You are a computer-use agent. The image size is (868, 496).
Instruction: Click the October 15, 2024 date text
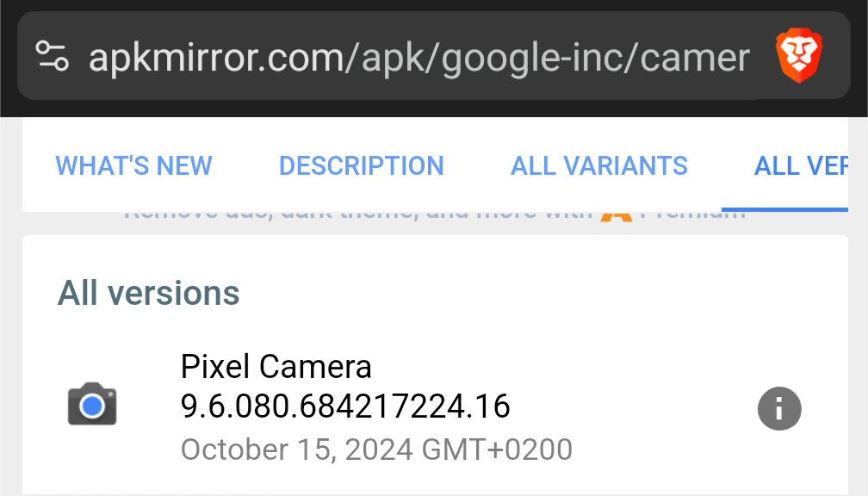pyautogui.click(x=297, y=449)
